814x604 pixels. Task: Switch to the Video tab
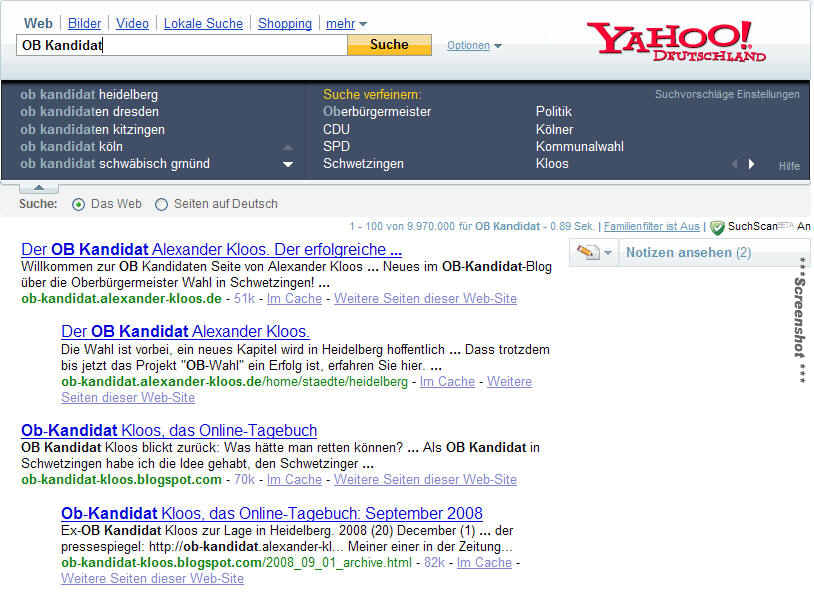point(132,23)
